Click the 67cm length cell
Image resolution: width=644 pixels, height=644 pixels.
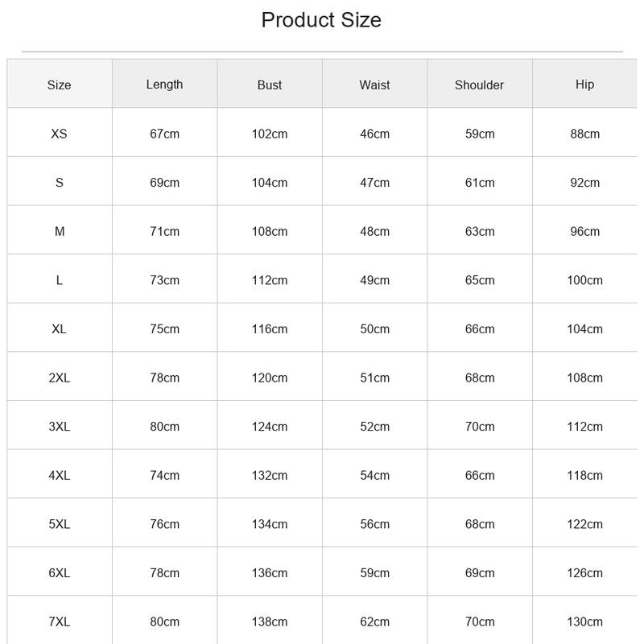(x=164, y=134)
